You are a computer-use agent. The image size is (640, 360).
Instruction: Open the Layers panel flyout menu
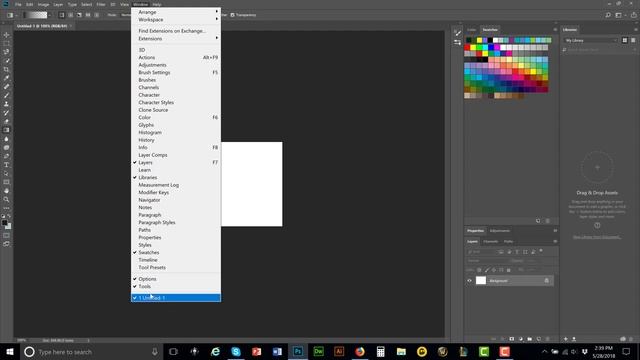pos(555,242)
